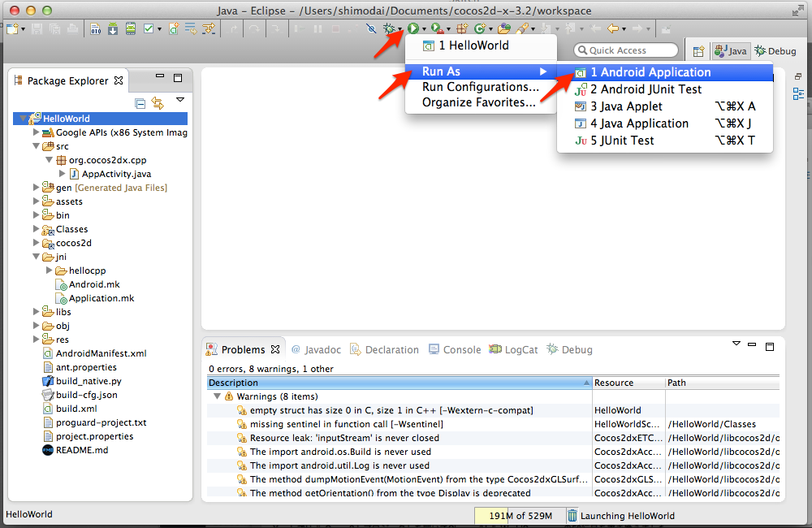This screenshot has width=812, height=528.
Task: Minimize the Problems panel
Action: tap(752, 344)
